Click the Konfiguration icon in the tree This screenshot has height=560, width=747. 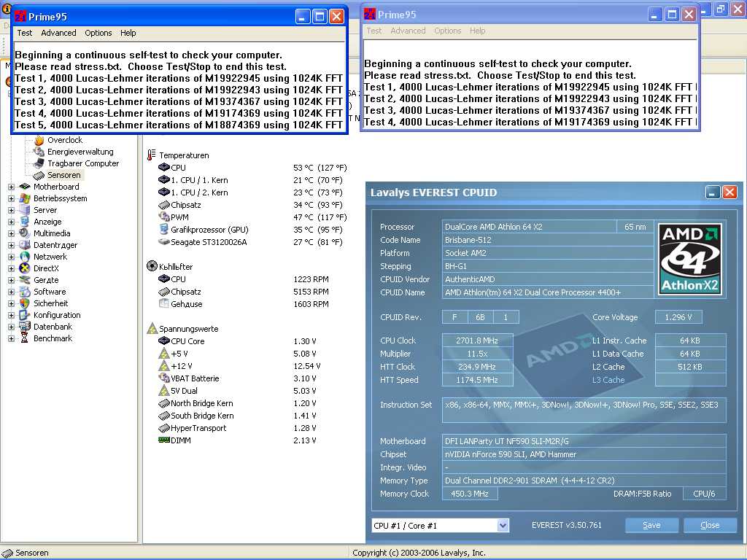click(25, 315)
